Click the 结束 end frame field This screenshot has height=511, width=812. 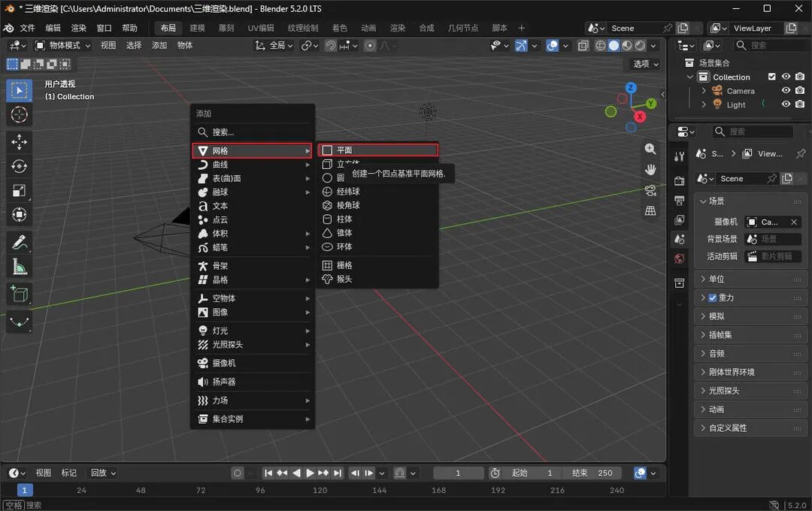[x=592, y=473]
